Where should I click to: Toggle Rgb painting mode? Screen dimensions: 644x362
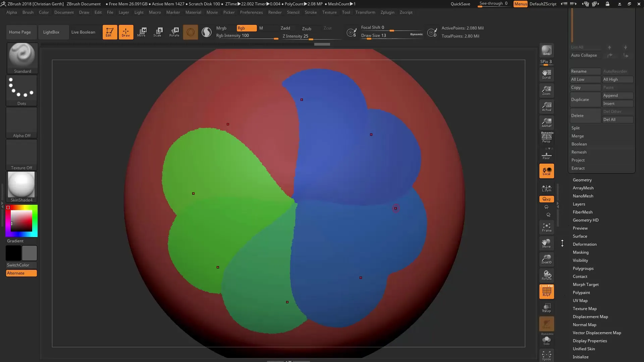[x=246, y=28]
